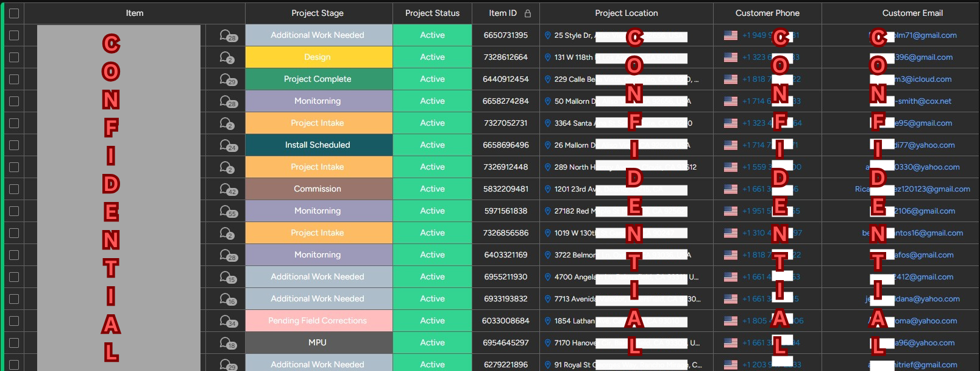Open updates chat with 18 replies
Image resolution: width=980 pixels, height=371 pixels.
(228, 343)
